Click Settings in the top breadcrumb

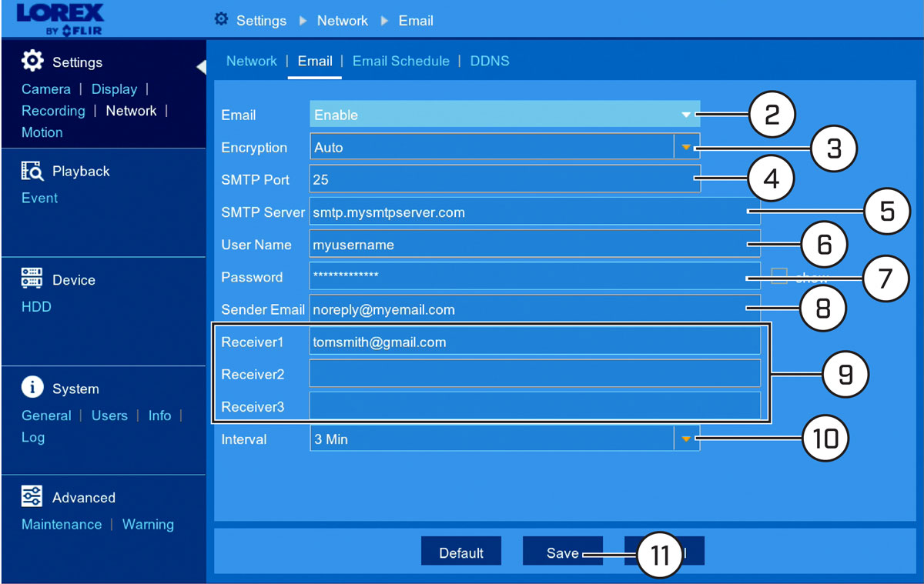coord(261,21)
